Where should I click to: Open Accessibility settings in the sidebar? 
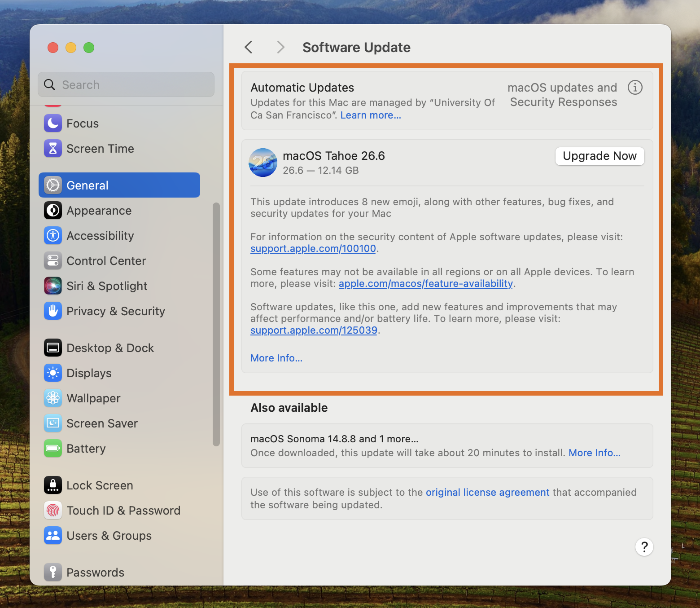119,236
